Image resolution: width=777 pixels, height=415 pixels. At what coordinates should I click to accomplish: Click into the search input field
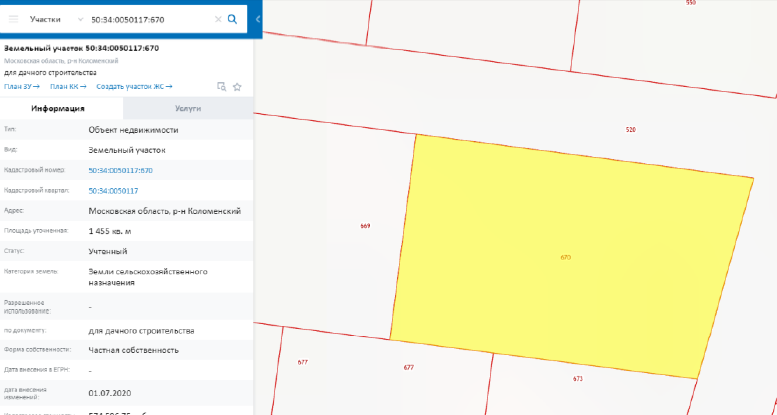[x=148, y=19]
